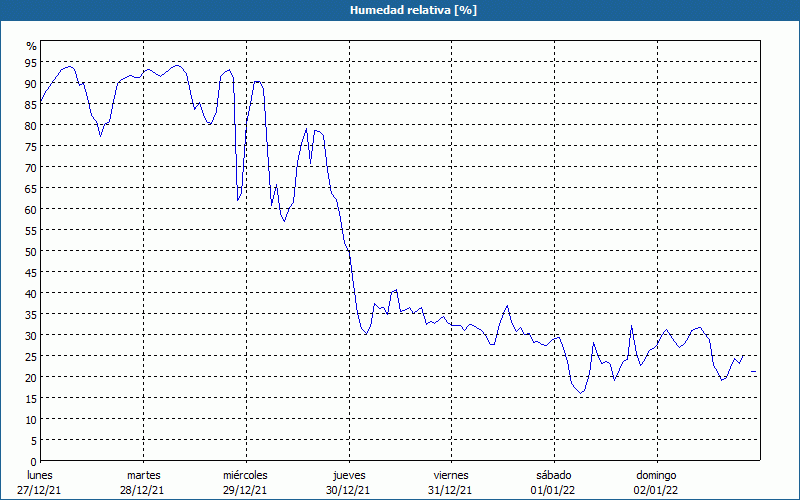The width and height of the screenshot is (800, 500).
Task: Click the 'Humedad relativa [%]' title
Action: tap(413, 10)
